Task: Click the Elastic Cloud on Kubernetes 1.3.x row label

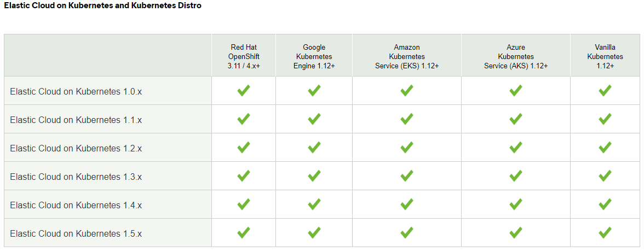Action: coord(76,177)
